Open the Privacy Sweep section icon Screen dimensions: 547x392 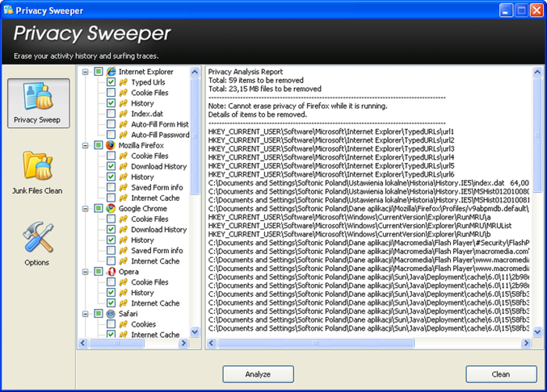click(x=39, y=96)
